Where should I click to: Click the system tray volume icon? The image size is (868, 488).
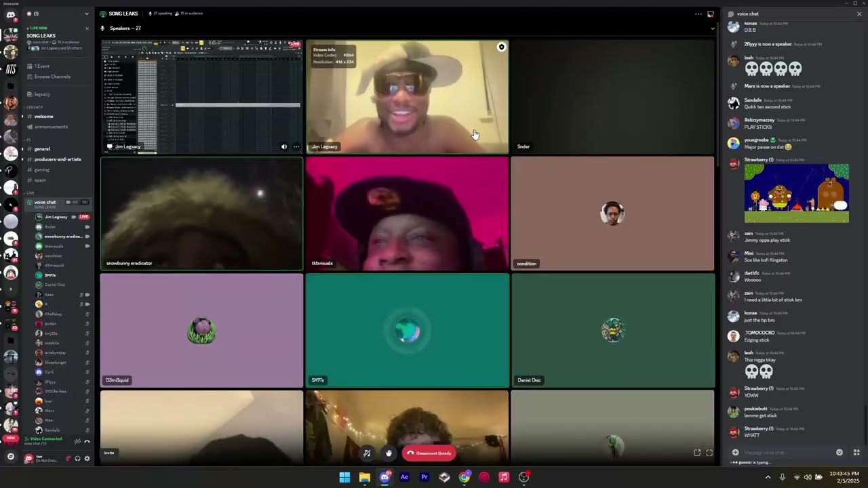pyautogui.click(x=807, y=477)
